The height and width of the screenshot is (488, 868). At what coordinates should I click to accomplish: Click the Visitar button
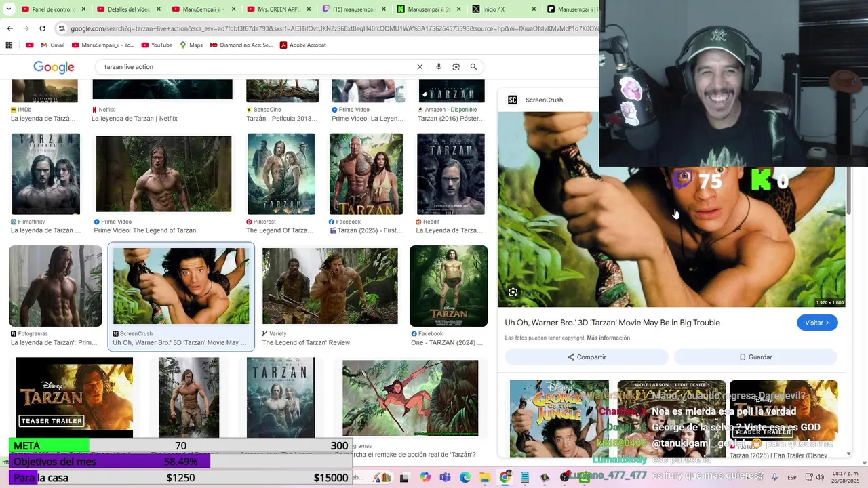(817, 323)
